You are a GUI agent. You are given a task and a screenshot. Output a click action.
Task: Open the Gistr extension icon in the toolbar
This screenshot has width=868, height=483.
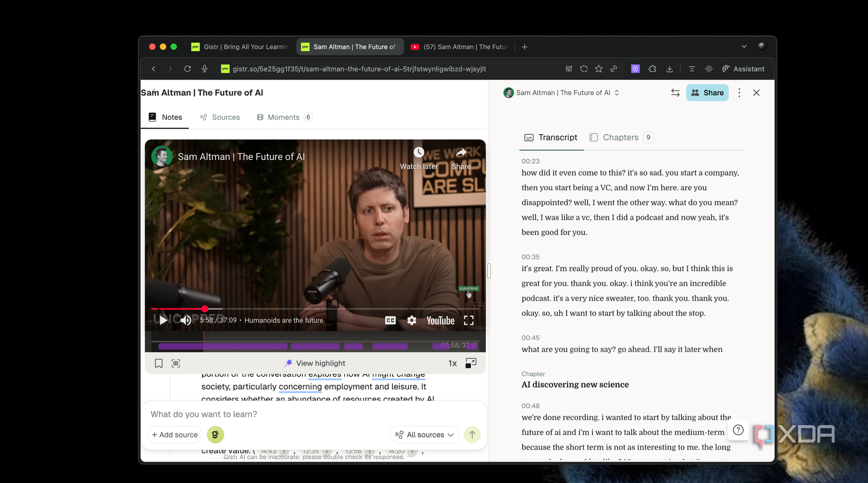click(635, 68)
